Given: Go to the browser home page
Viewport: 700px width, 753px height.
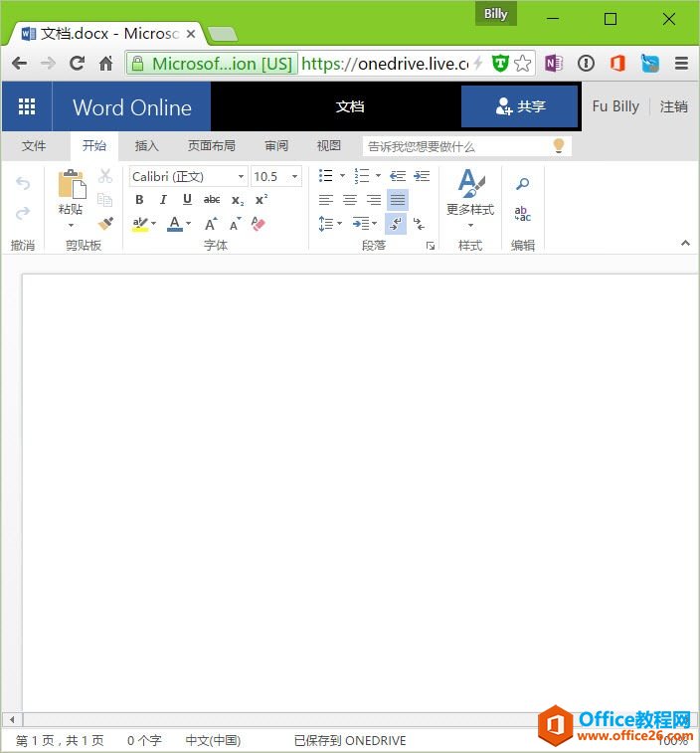Looking at the screenshot, I should (x=105, y=63).
